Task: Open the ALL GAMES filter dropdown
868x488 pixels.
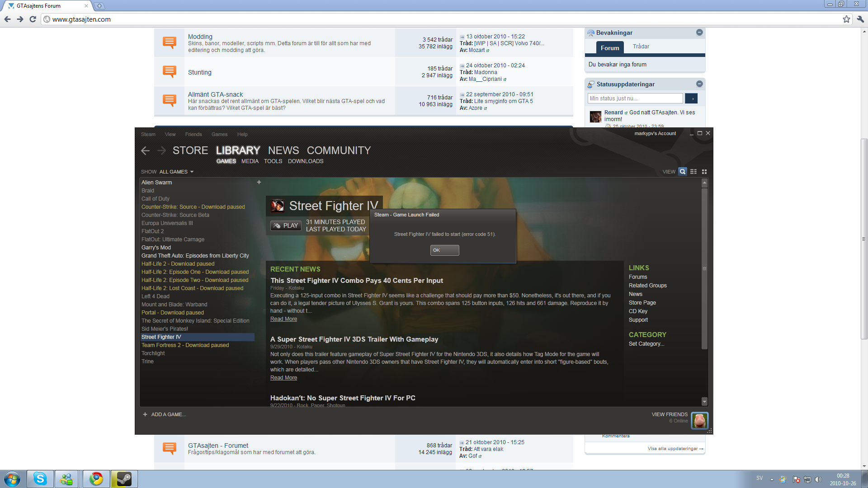Action: 176,172
